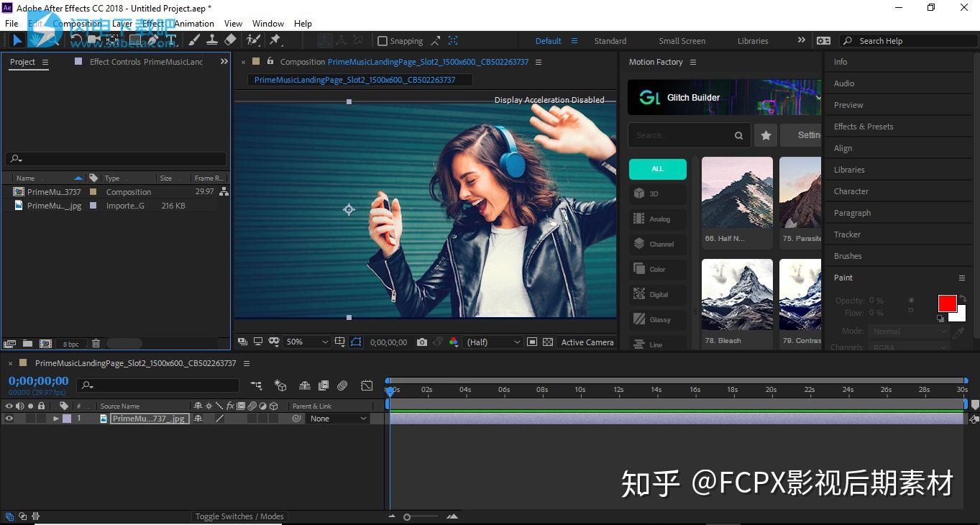The width and height of the screenshot is (980, 525).
Task: Open Show Channel color management icon
Action: [454, 342]
